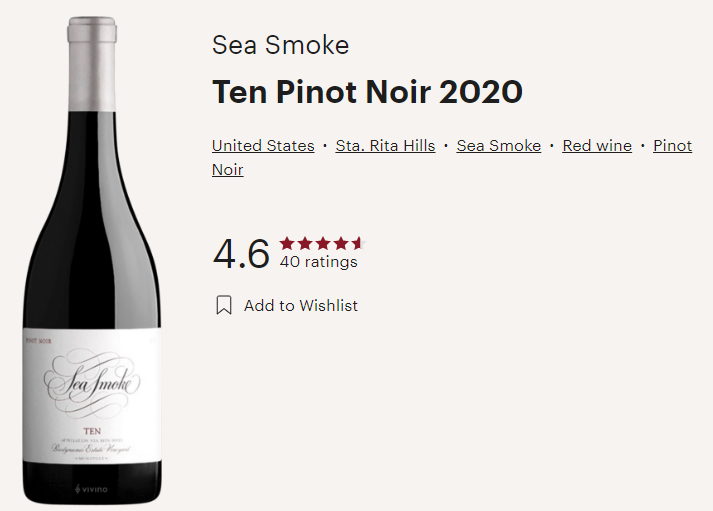
Task: Open the 40 ratings count
Action: (x=318, y=262)
